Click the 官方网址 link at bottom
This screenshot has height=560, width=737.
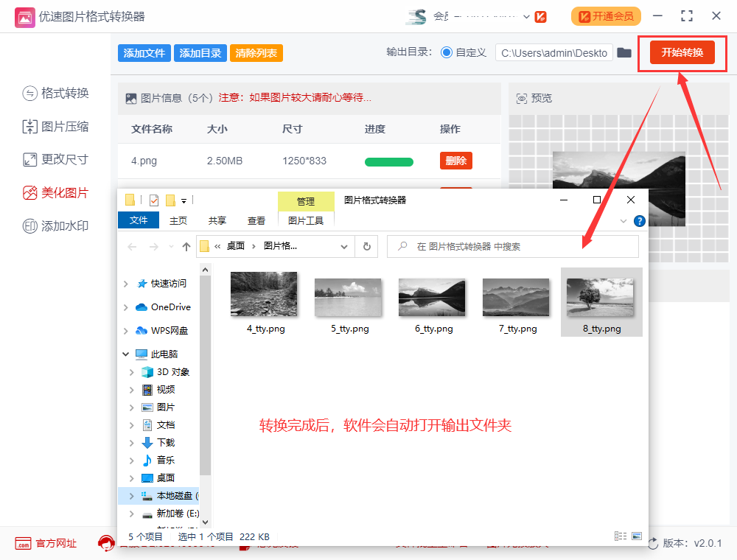pos(46,544)
